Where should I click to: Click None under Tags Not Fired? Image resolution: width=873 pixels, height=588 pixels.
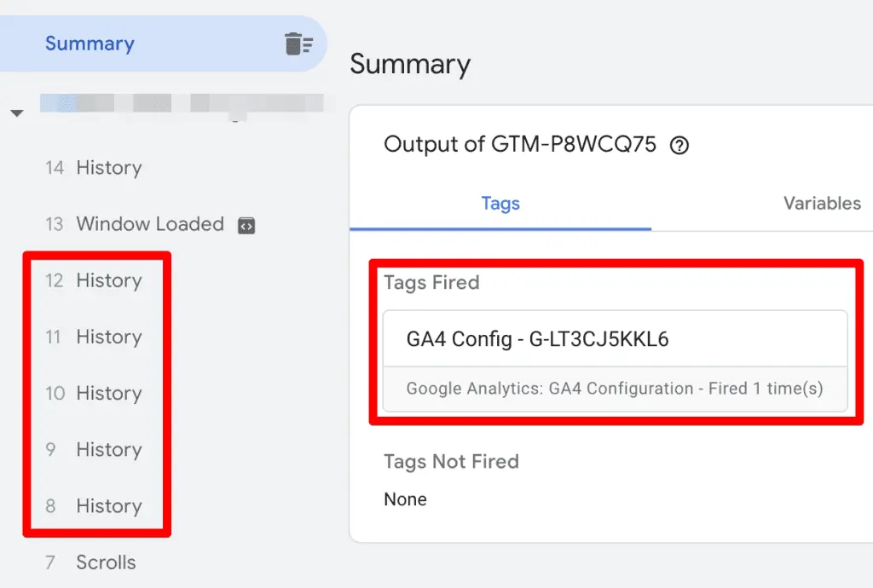(x=405, y=499)
